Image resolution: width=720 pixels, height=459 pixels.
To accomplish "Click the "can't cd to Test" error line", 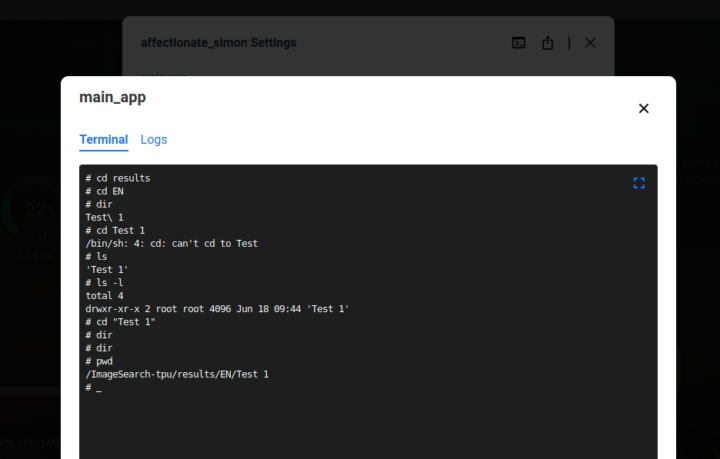I will [x=172, y=244].
